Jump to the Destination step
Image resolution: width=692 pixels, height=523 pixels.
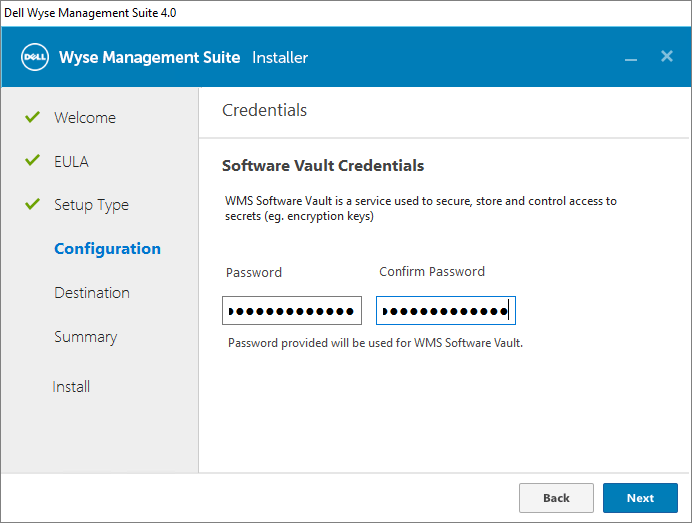pos(92,293)
